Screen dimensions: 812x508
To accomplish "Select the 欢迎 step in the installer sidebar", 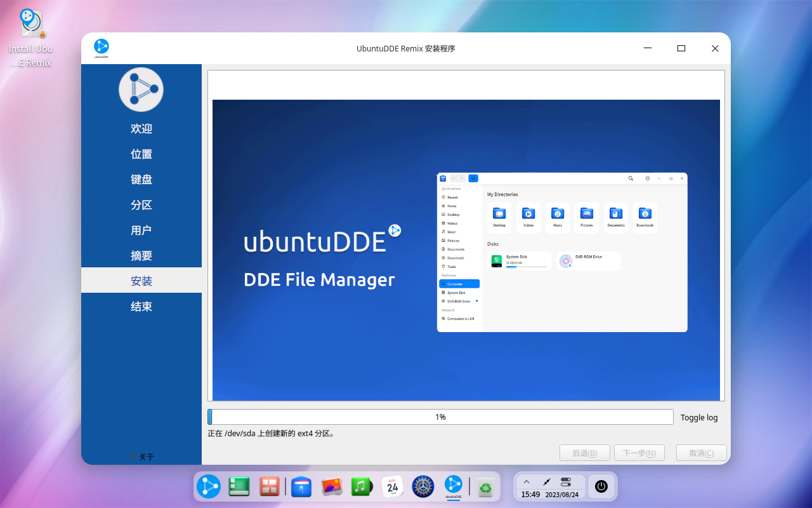I will (x=141, y=128).
